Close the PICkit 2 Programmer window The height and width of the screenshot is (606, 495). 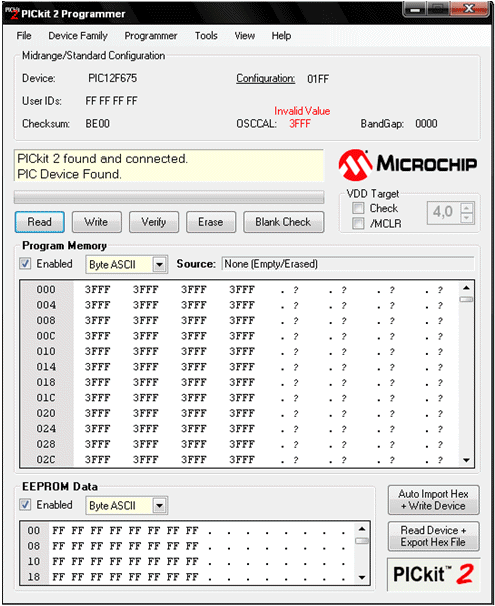[469, 9]
